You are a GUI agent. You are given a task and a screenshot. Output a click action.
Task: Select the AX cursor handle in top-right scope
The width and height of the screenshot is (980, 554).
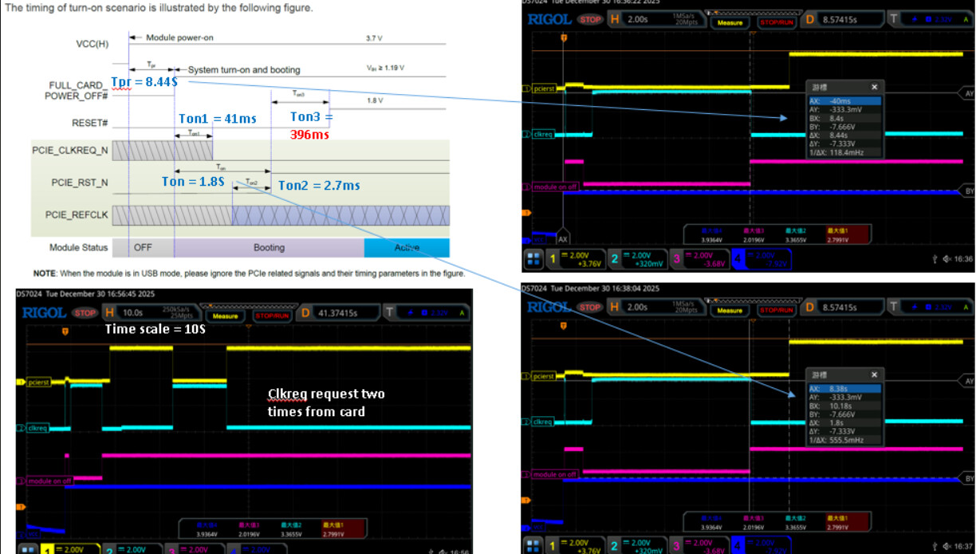pos(563,238)
